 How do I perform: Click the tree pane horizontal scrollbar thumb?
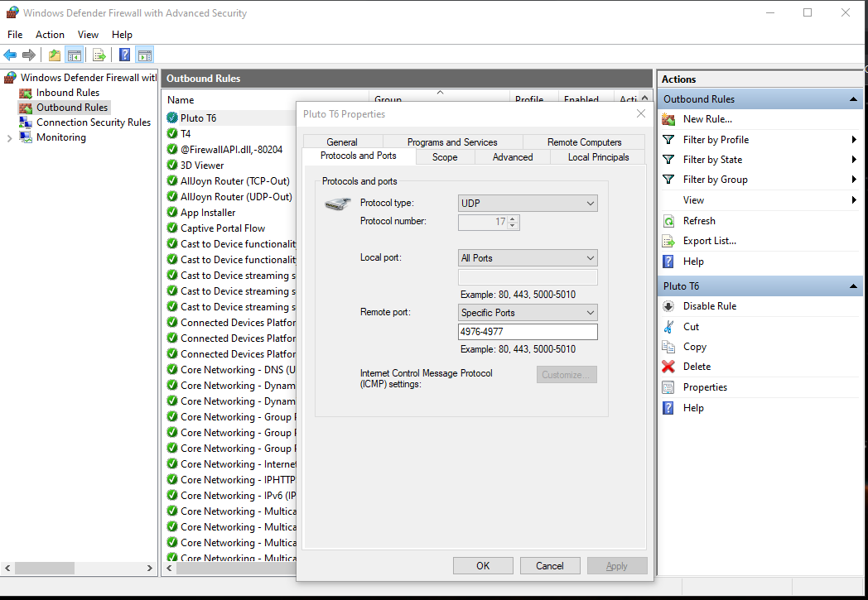[x=44, y=568]
